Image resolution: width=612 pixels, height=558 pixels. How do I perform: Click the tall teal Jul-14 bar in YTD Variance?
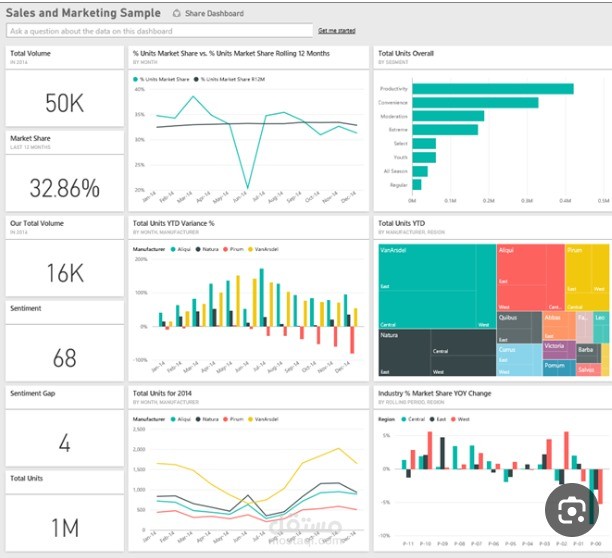click(x=262, y=297)
